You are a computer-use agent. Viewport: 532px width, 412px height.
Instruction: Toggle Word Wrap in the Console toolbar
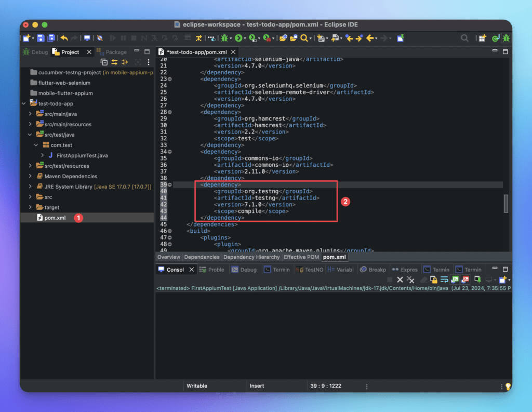[444, 280]
